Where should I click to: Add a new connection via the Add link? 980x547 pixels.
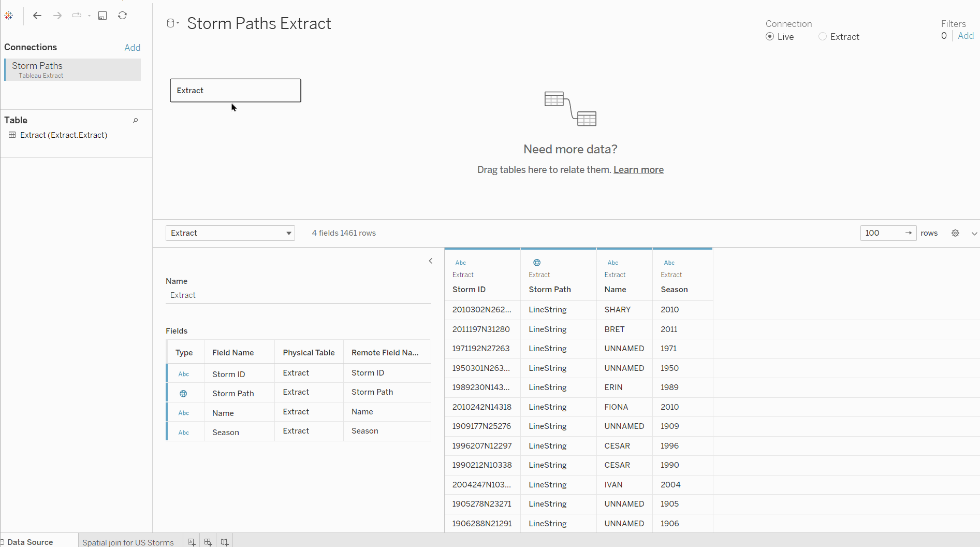pyautogui.click(x=132, y=47)
